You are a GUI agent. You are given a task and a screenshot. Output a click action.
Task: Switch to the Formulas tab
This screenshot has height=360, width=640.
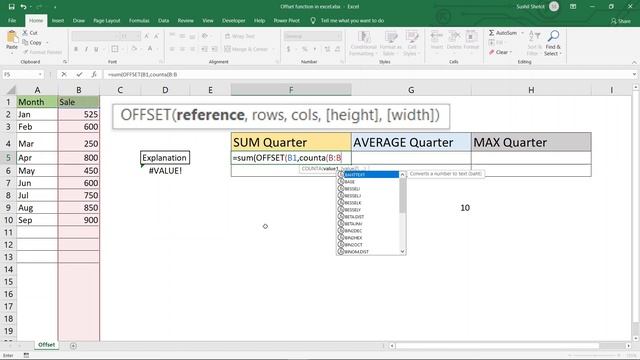(x=139, y=20)
